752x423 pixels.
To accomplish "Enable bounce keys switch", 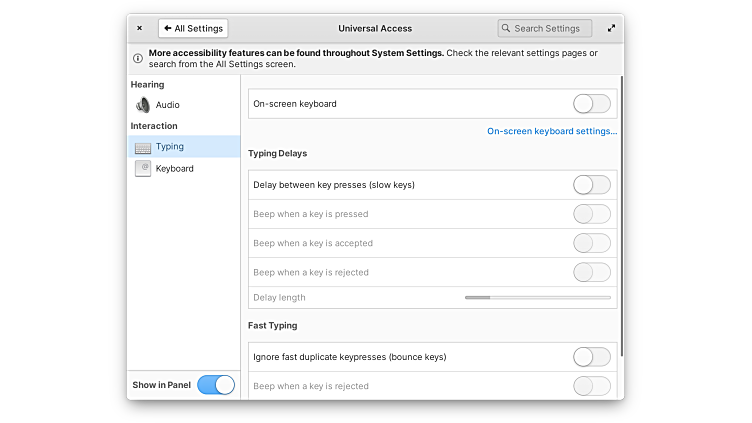I will click(591, 357).
